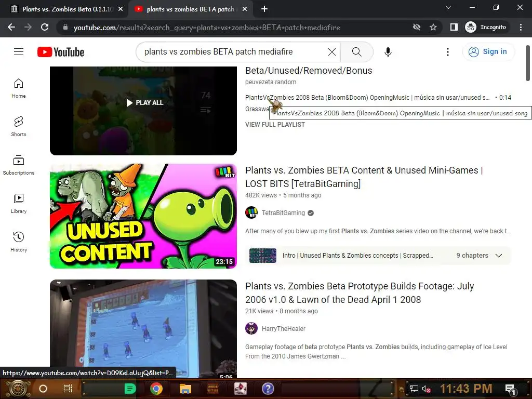The height and width of the screenshot is (399, 532).
Task: Open Home in the sidebar
Action: [x=19, y=88]
